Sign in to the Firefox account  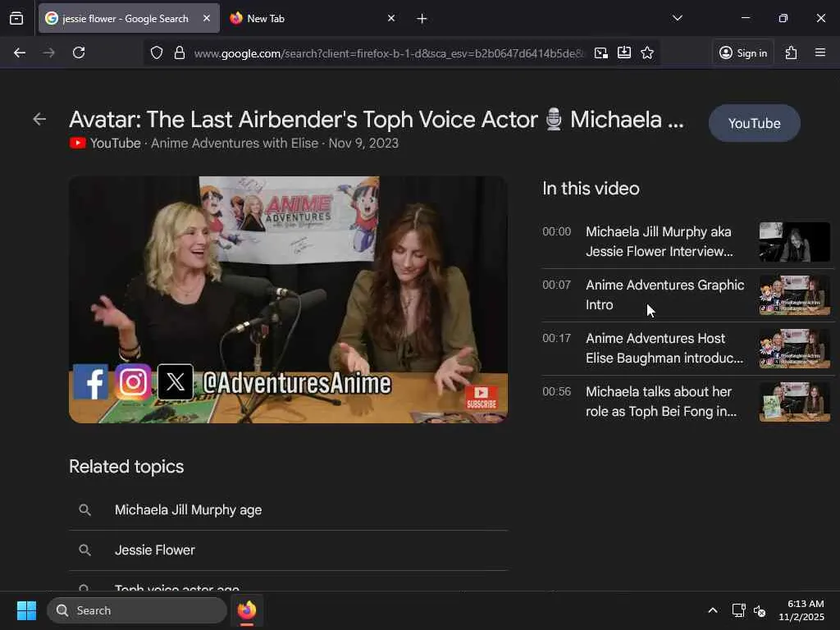743,52
